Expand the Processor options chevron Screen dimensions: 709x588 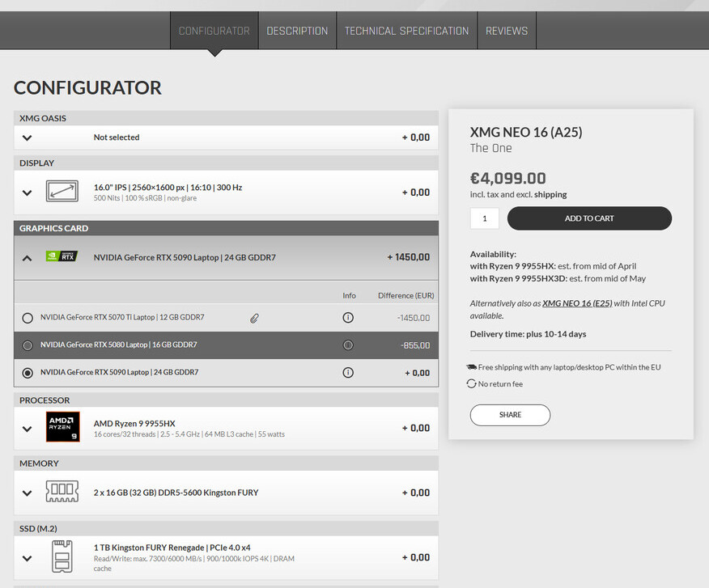click(x=28, y=429)
